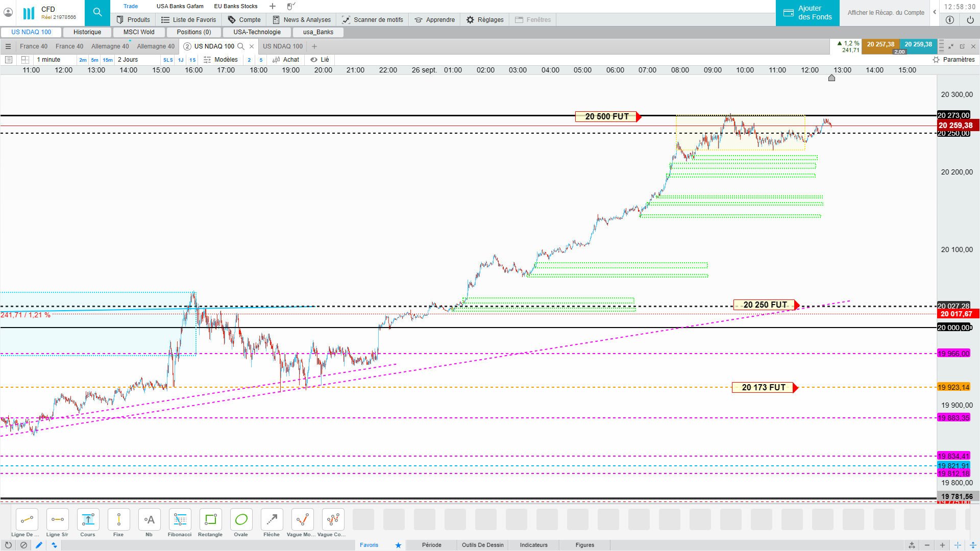
Task: Switch to the USA-Technologie tab
Action: (257, 32)
